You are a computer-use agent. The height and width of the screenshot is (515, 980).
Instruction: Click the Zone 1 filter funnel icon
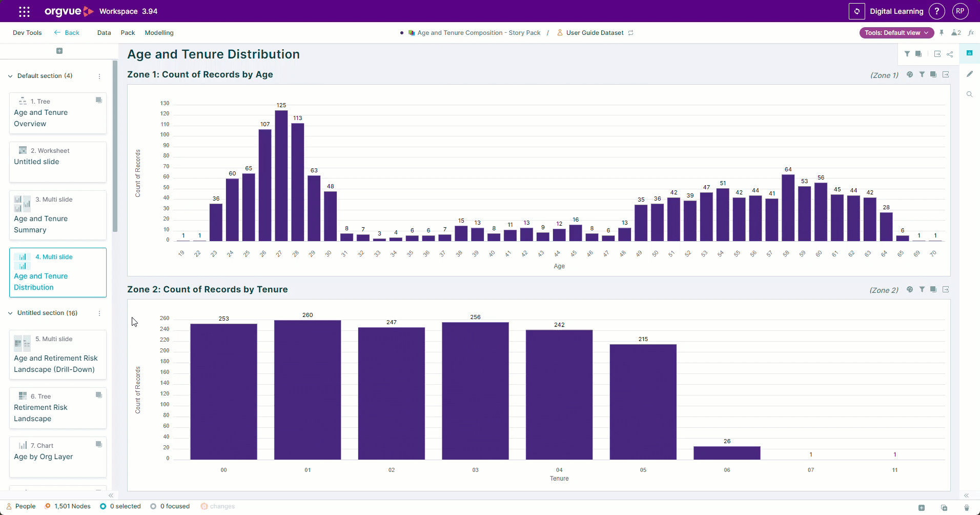tap(922, 74)
